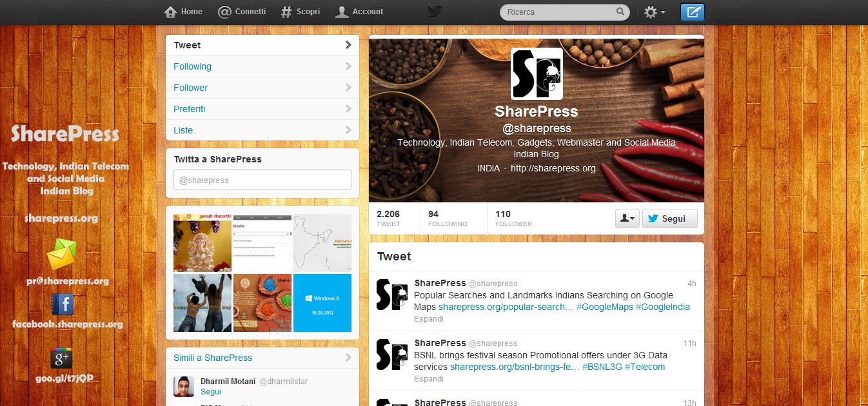This screenshot has height=406, width=868.
Task: Open the Ganesh idol photo thumbnail
Action: click(202, 243)
